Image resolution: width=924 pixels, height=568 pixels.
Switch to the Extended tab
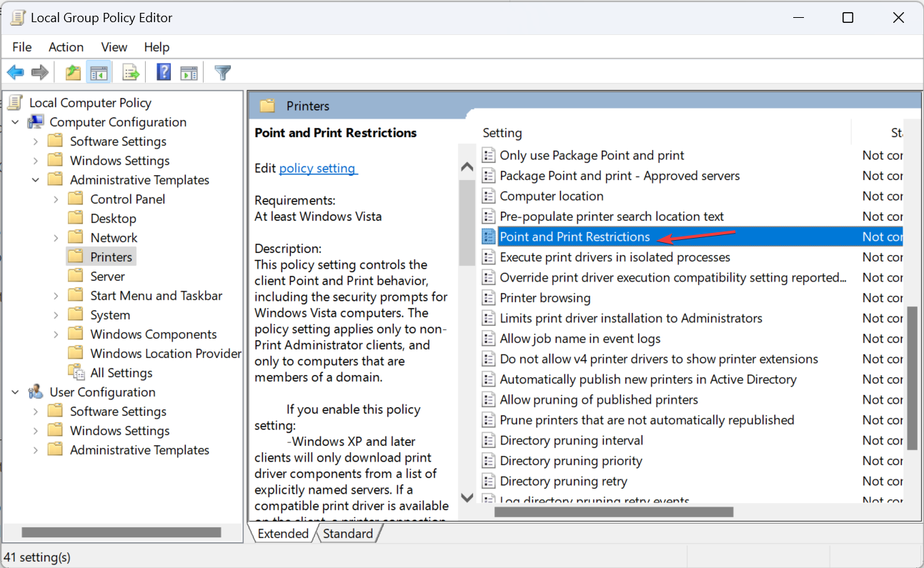(283, 534)
